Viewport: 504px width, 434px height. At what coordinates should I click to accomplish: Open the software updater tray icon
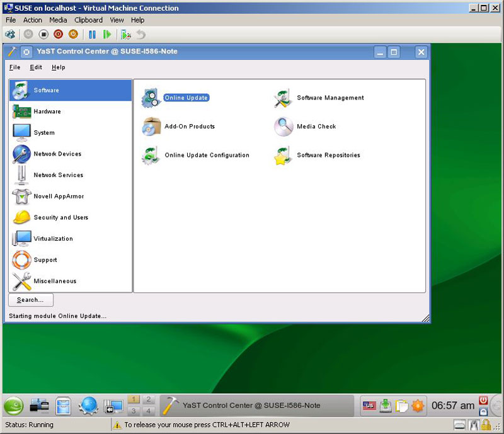(x=386, y=406)
